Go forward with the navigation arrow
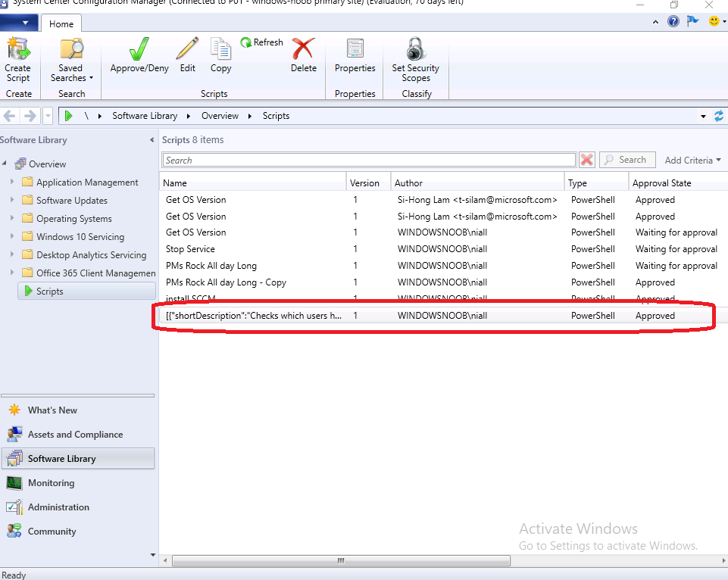The image size is (728, 580). tap(30, 116)
